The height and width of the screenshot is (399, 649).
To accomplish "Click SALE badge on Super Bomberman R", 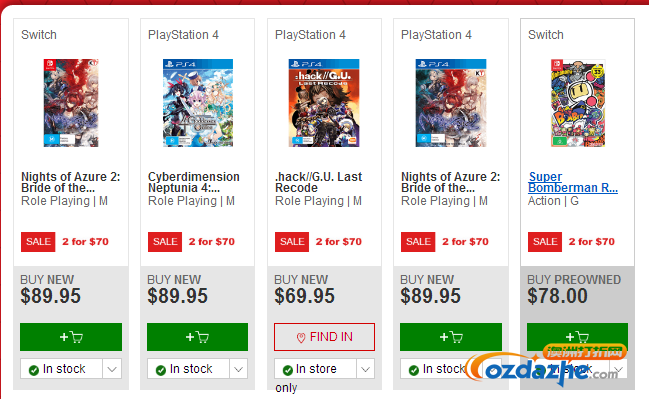I will (545, 242).
